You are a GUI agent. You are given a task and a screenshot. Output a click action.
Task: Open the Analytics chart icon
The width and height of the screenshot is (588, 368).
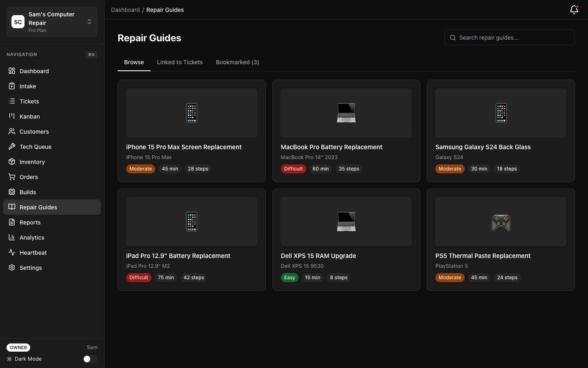(12, 238)
